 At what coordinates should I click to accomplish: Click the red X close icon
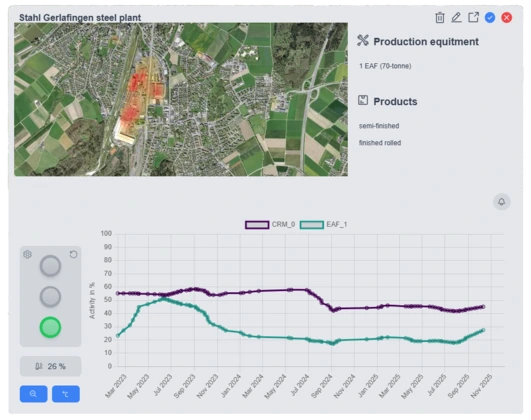coord(507,18)
